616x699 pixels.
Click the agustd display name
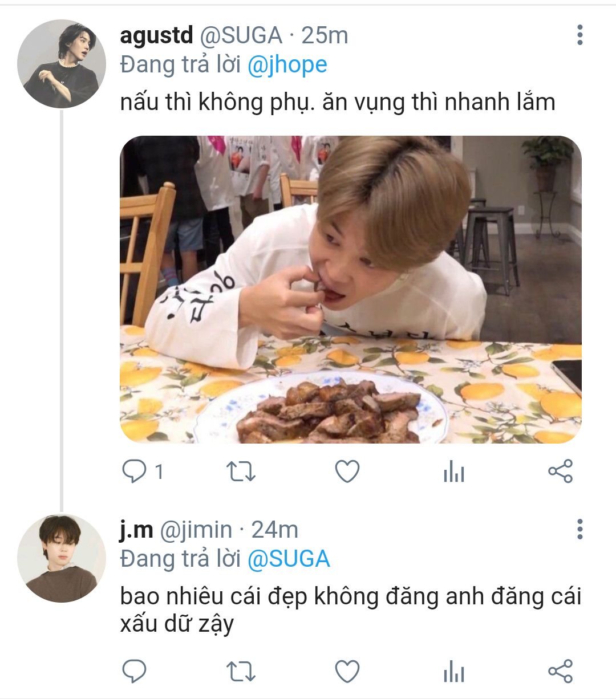(x=157, y=35)
